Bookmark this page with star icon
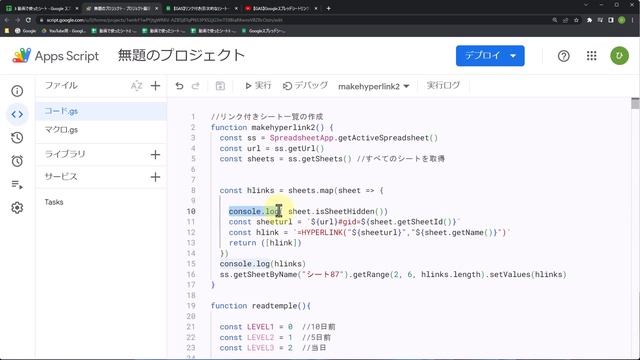Viewport: 640px width, 360px height. point(576,20)
